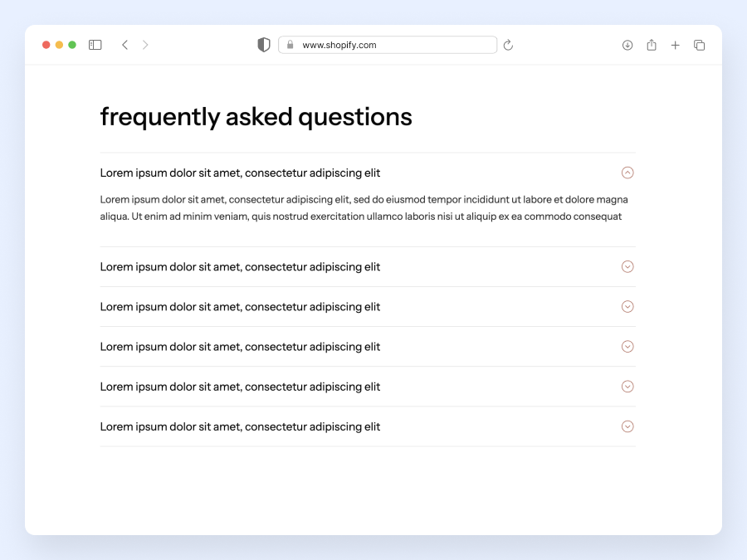Click the forward navigation arrow
This screenshot has height=560, width=747.
145,45
